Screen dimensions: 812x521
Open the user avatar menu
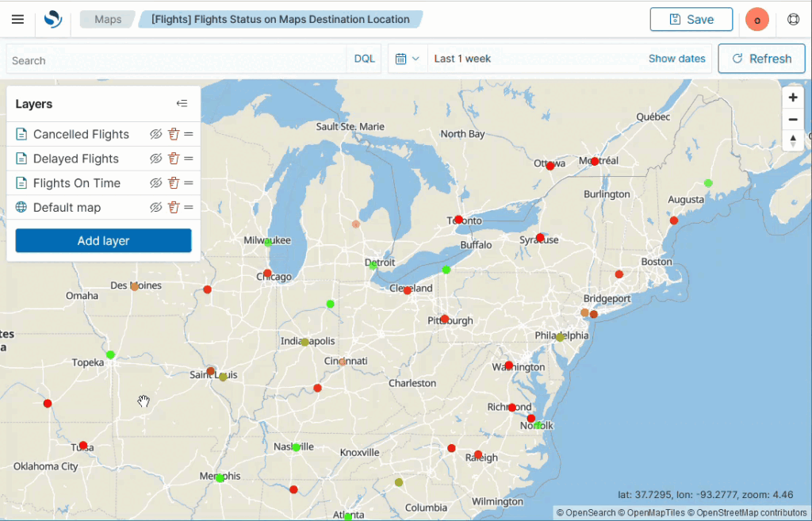click(756, 20)
